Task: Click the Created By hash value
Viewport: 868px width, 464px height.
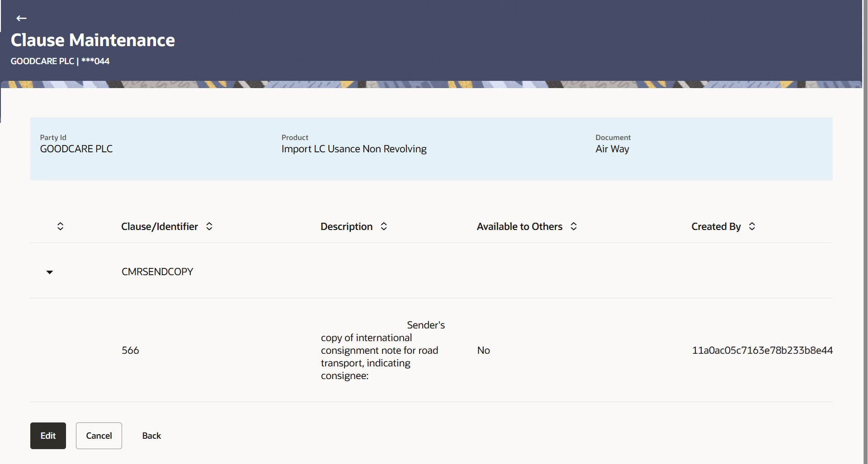Action: coord(762,350)
